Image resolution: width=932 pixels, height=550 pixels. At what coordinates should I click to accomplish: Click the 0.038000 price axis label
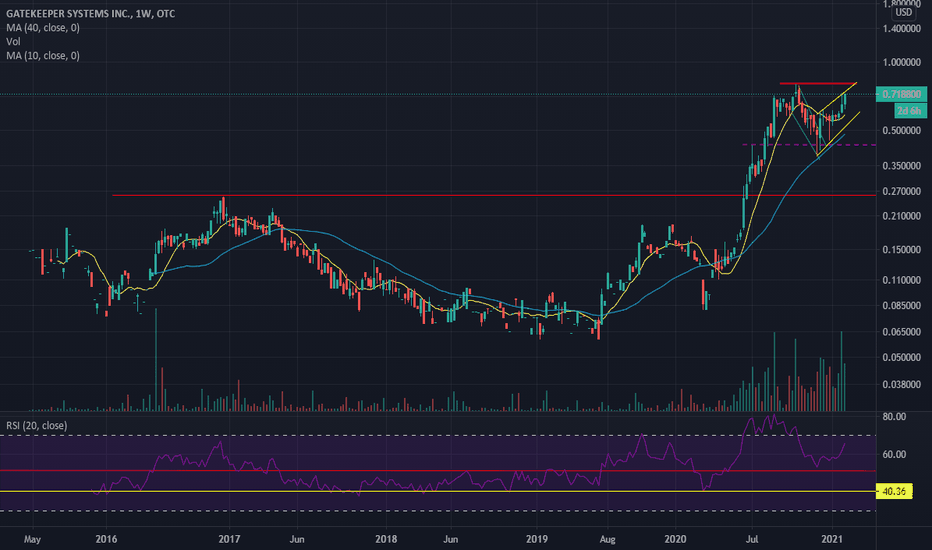tap(902, 385)
